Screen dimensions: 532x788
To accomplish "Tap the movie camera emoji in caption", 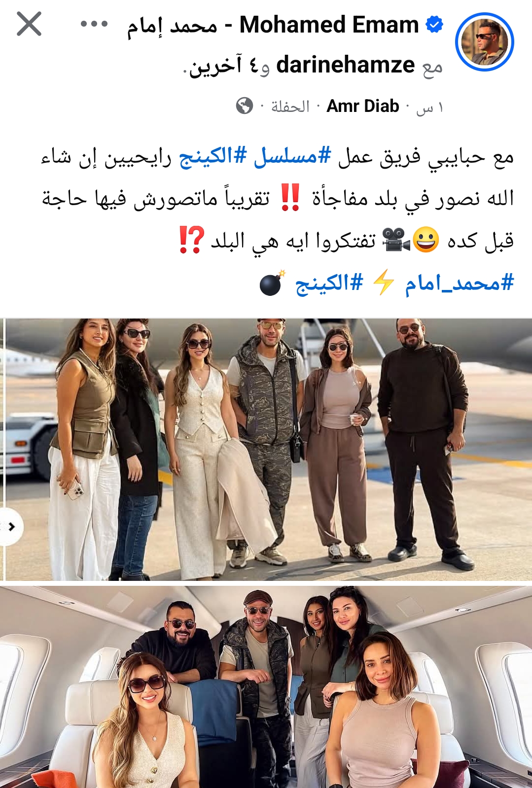I will [x=396, y=240].
